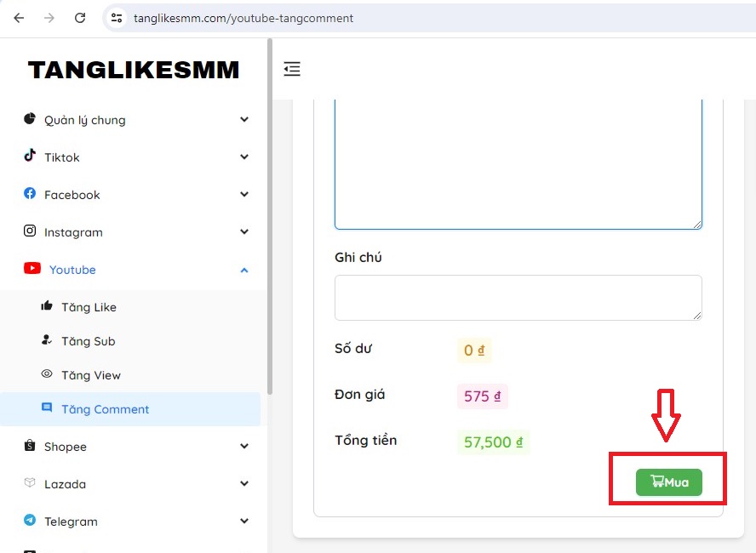Click the sidebar vertical scrollbar
Screen dimensions: 756x553
(x=270, y=217)
